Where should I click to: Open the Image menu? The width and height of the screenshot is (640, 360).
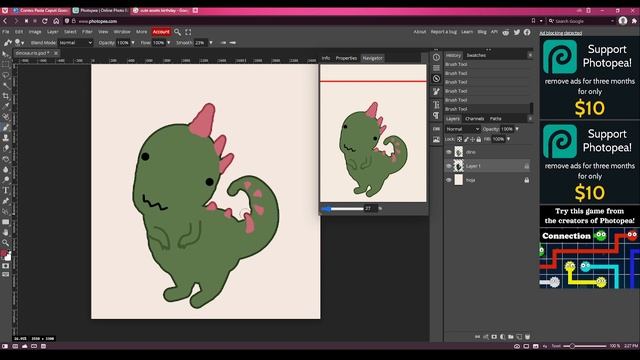(35, 32)
